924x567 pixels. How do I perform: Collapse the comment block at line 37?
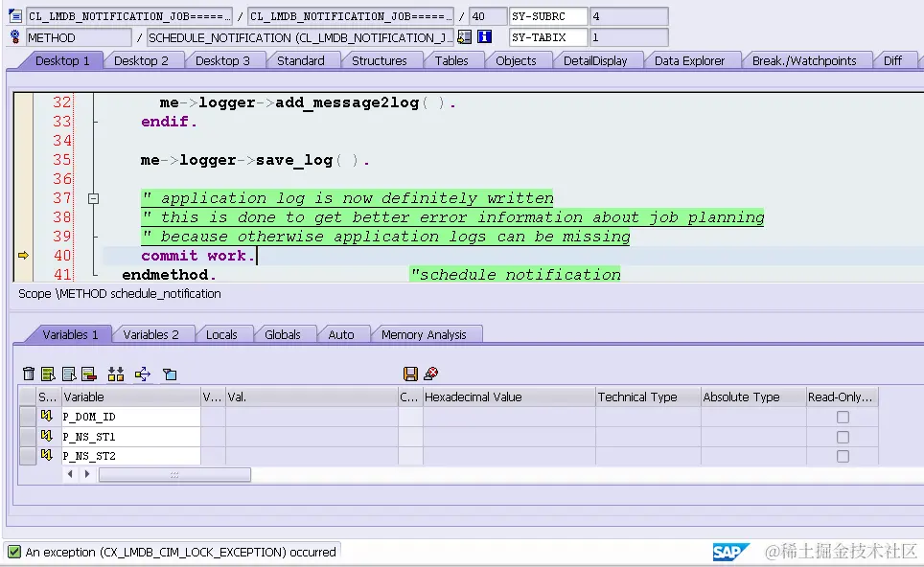(93, 199)
